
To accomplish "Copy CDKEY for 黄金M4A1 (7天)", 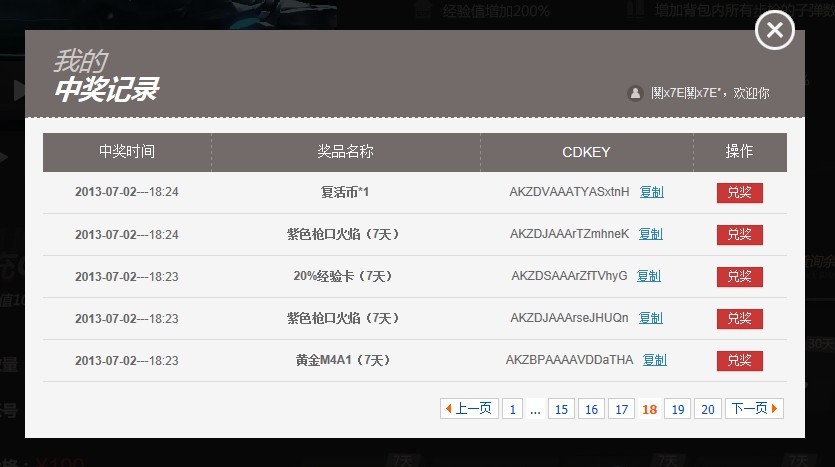I will [x=654, y=360].
